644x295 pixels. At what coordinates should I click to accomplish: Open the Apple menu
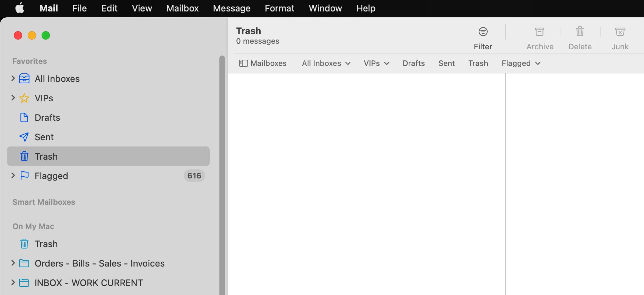20,8
